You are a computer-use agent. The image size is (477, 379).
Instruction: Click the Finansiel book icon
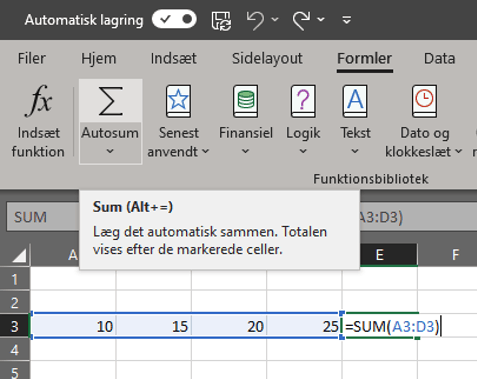pos(246,101)
